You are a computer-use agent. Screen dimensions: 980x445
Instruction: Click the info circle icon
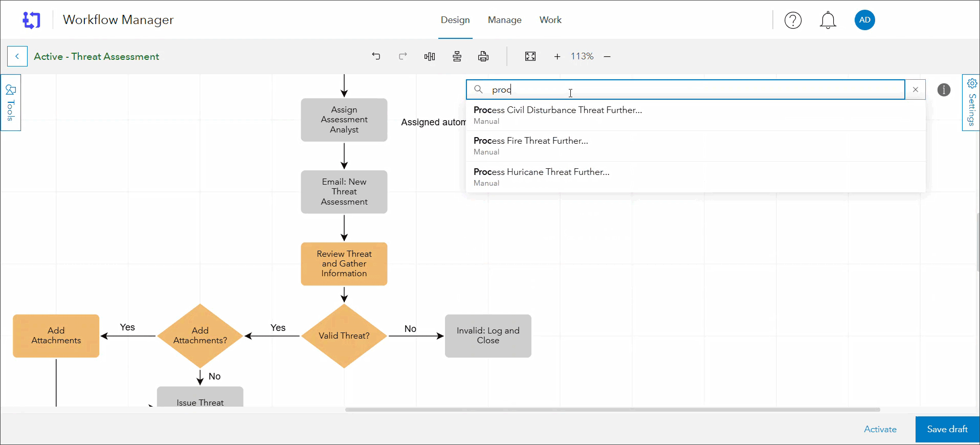coord(944,90)
